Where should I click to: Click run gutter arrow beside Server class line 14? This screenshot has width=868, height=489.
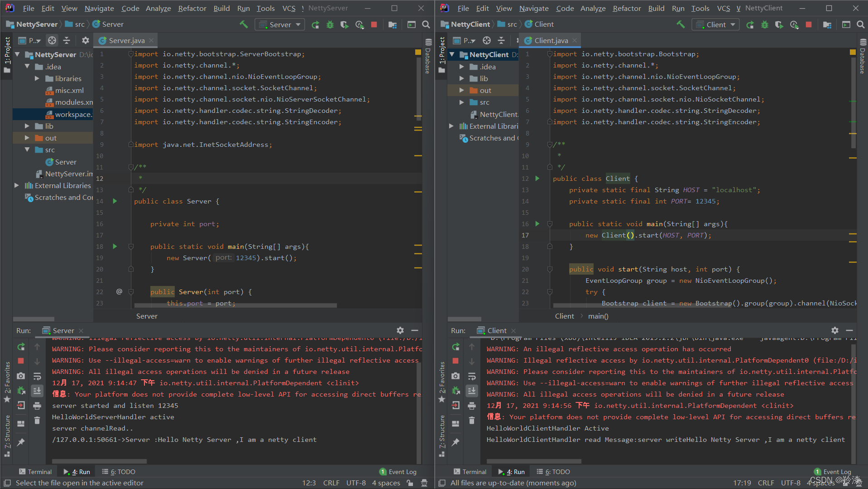coord(115,201)
